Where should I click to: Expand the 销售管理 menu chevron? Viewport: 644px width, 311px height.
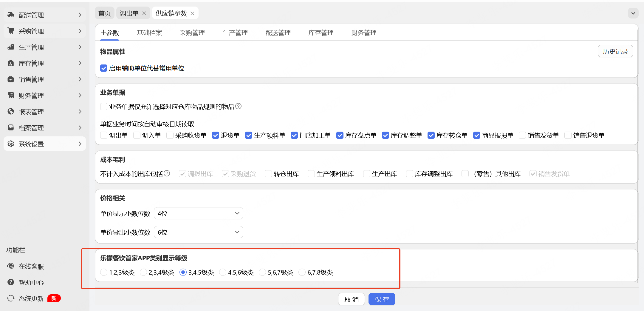80,79
